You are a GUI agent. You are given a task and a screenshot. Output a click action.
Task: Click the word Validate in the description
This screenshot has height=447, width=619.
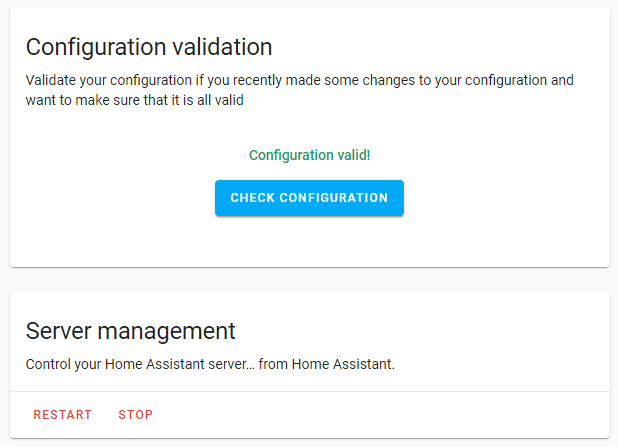tap(50, 80)
